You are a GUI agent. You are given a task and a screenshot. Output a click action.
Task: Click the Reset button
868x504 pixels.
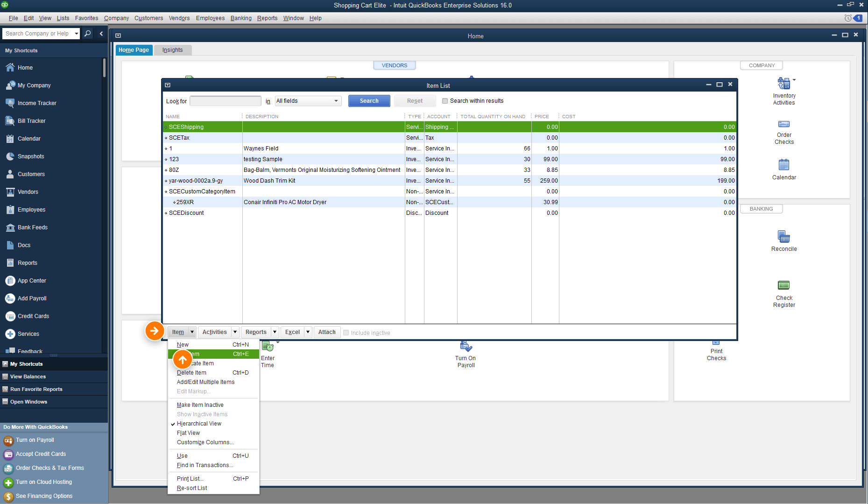pyautogui.click(x=415, y=101)
